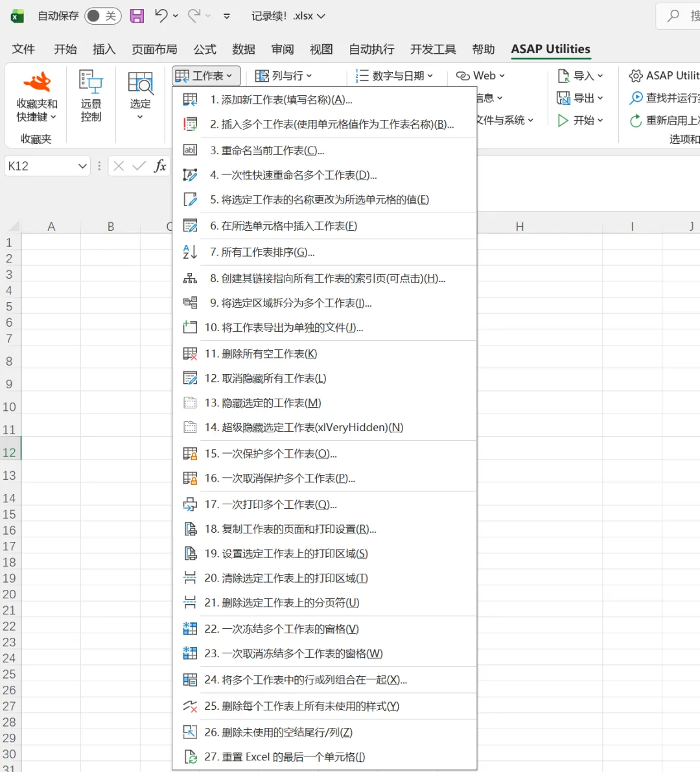Image resolution: width=700 pixels, height=772 pixels.
Task: Open ASAP Utilities options gear button
Action: click(664, 76)
